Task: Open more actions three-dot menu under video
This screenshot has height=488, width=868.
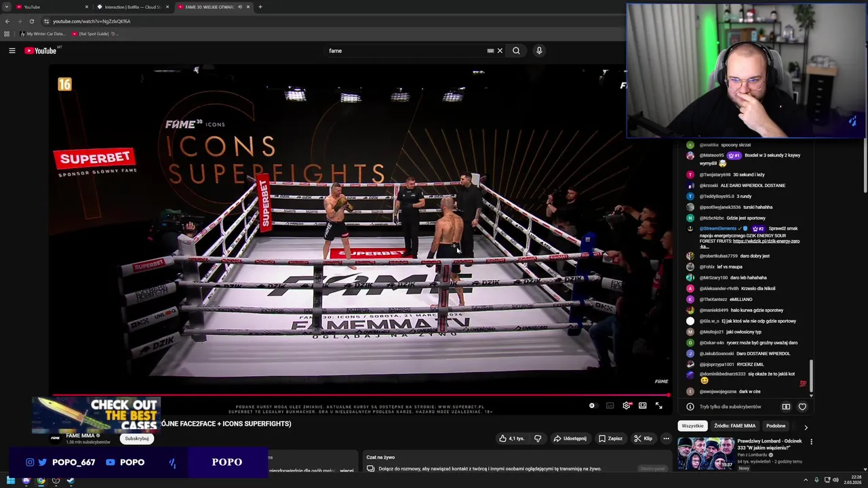Action: pyautogui.click(x=666, y=439)
